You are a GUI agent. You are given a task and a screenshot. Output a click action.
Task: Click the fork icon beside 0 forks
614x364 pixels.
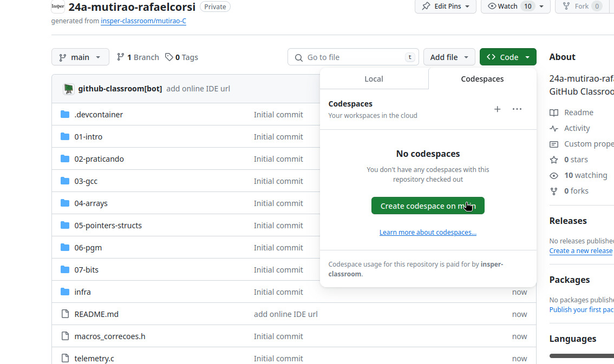tap(554, 191)
